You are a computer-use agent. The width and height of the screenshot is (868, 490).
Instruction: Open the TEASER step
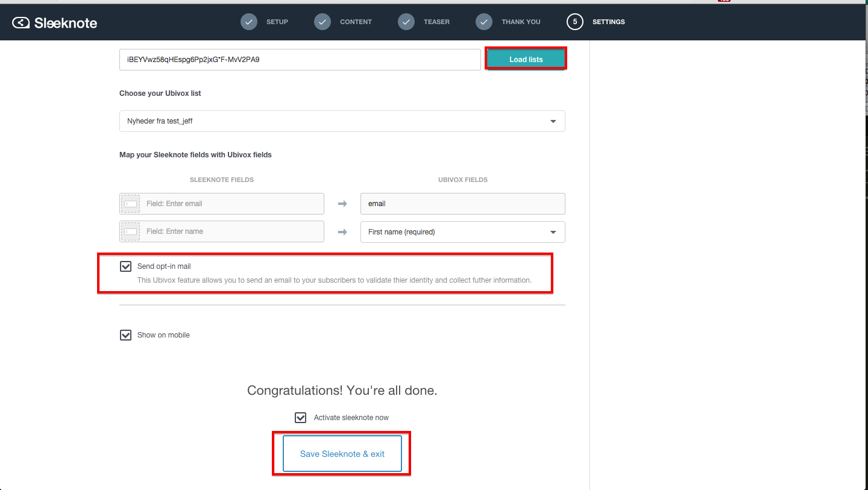[x=436, y=22]
